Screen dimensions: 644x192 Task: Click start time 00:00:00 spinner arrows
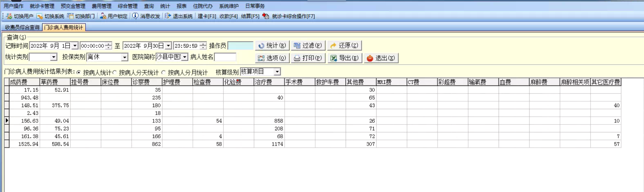[109, 46]
